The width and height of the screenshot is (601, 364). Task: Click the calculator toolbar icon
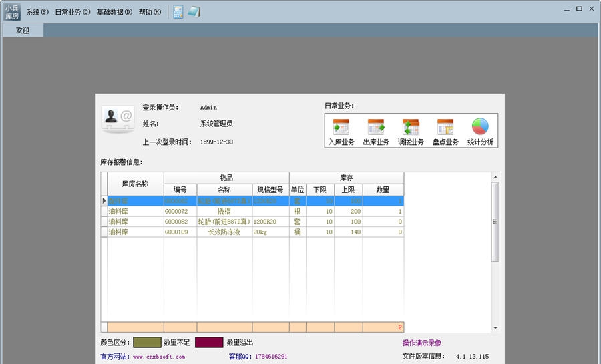point(178,12)
